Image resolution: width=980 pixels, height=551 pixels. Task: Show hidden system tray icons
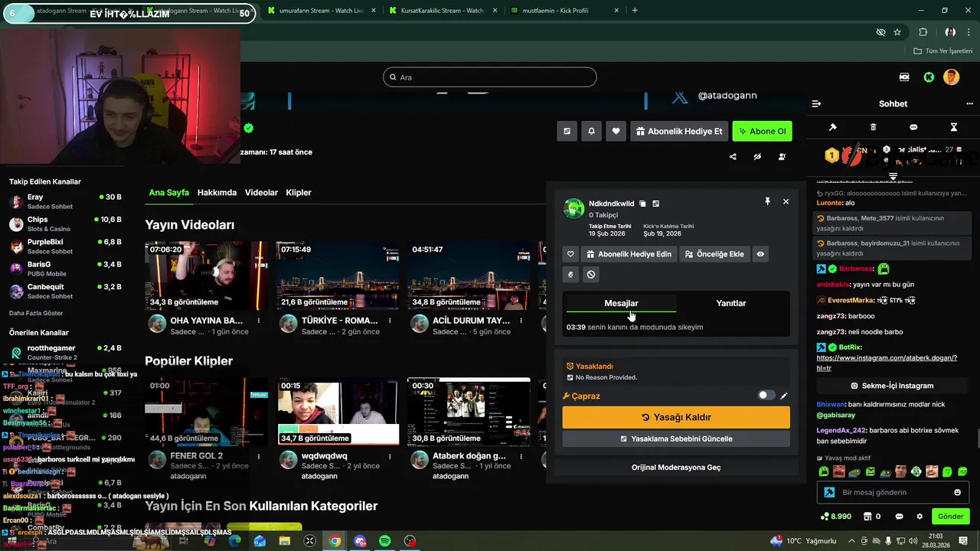pyautogui.click(x=853, y=541)
